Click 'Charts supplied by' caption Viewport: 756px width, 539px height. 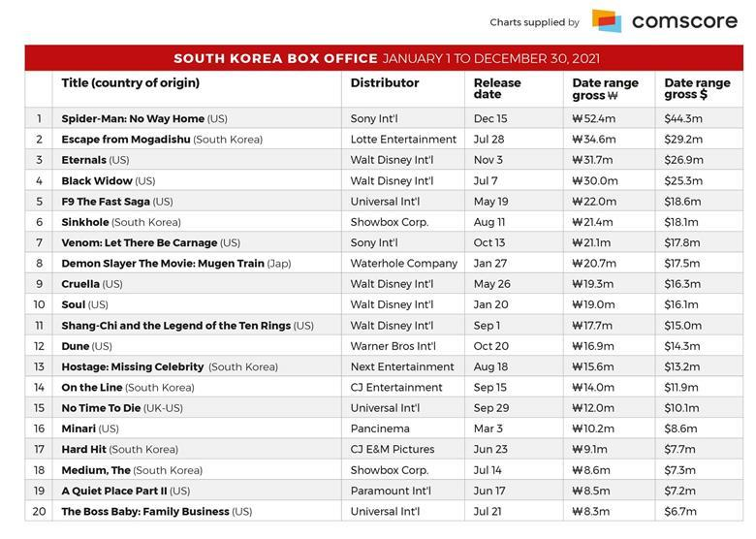pos(534,22)
